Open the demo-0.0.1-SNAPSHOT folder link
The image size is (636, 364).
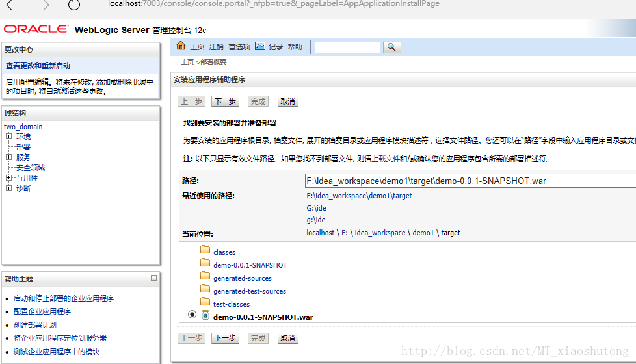(250, 265)
